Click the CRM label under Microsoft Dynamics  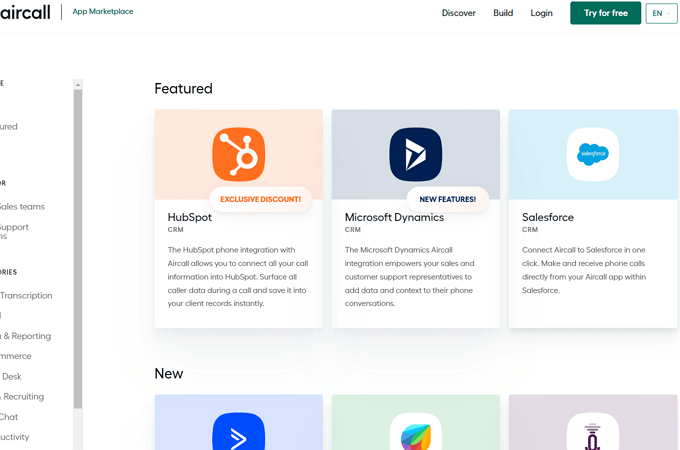353,230
